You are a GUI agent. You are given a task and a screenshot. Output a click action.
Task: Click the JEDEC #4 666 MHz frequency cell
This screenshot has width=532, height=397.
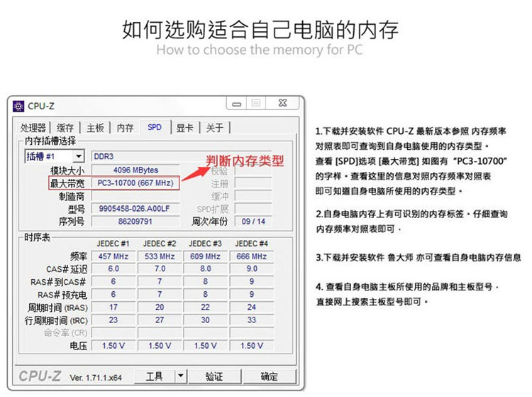point(251,256)
